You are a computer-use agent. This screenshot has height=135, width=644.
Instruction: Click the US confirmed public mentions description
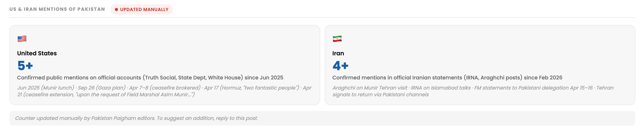click(150, 78)
